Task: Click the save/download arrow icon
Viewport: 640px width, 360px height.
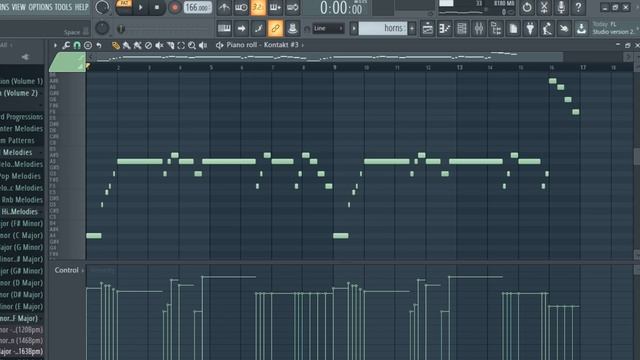Action: [581, 29]
